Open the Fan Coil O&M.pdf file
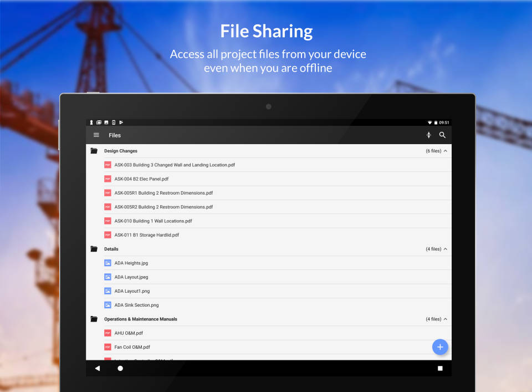Image resolution: width=532 pixels, height=392 pixels. (x=131, y=347)
